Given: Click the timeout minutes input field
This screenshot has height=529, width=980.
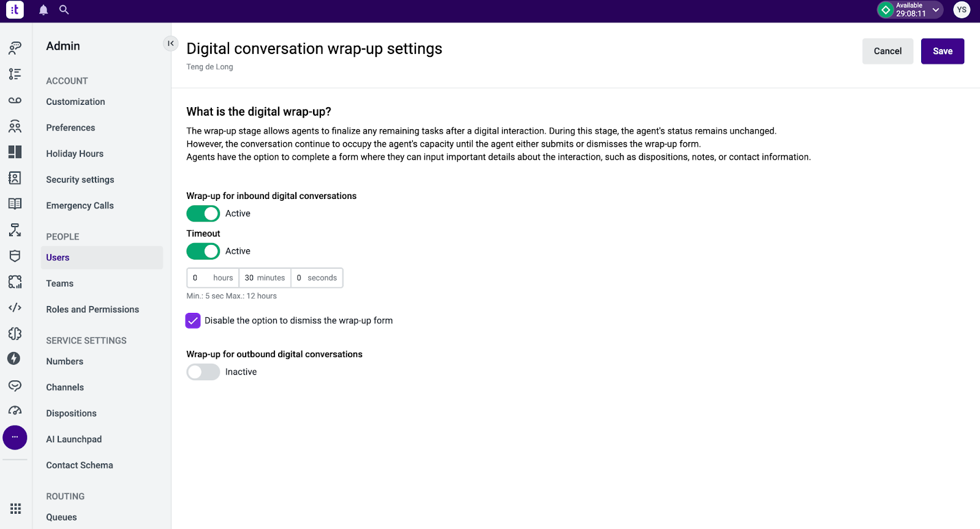Looking at the screenshot, I should pyautogui.click(x=265, y=278).
